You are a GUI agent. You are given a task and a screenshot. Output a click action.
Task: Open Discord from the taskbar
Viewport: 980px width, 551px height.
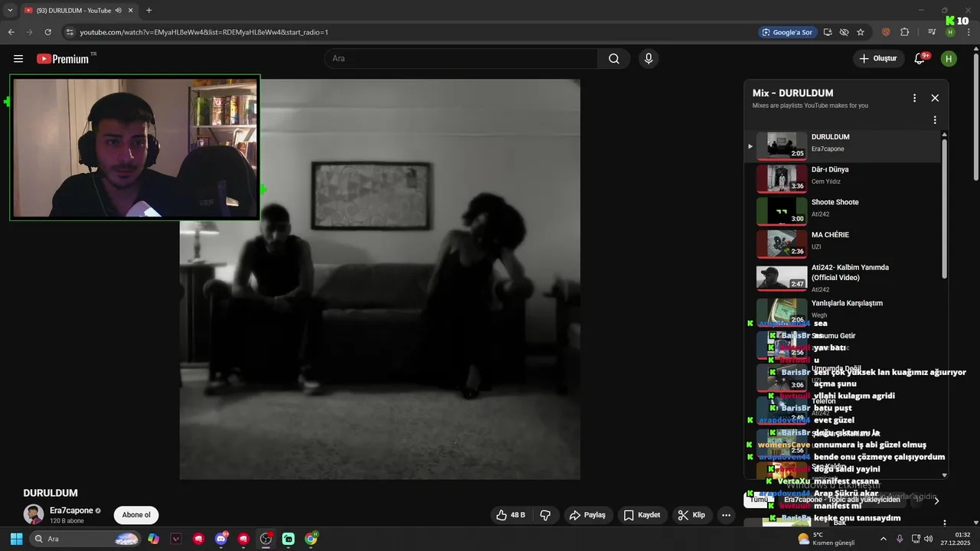click(x=221, y=539)
